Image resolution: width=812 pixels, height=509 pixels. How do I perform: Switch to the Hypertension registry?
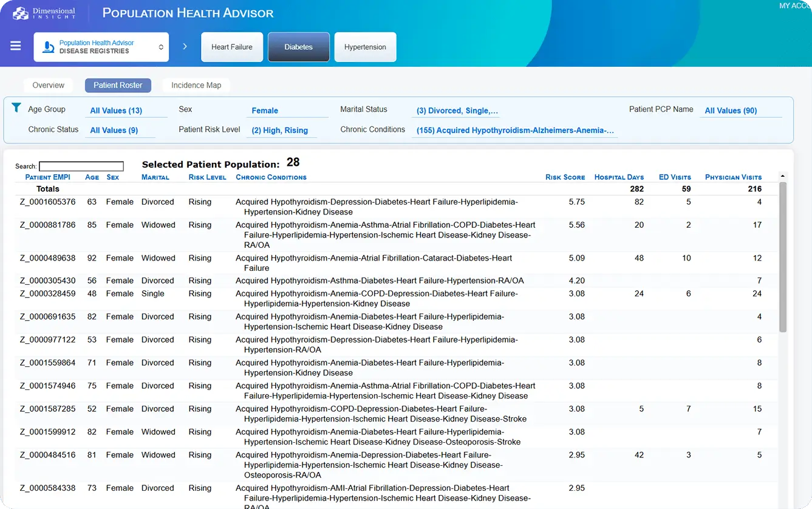(365, 47)
